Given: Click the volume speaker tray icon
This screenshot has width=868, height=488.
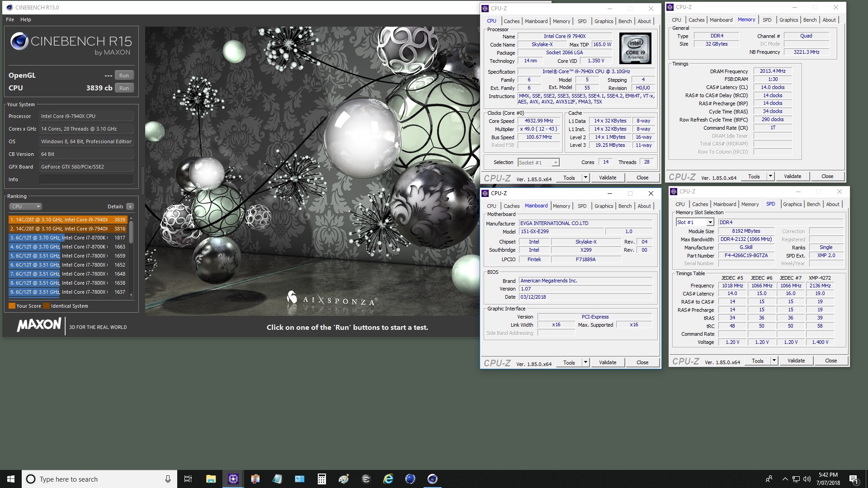Looking at the screenshot, I should pyautogui.click(x=807, y=479).
